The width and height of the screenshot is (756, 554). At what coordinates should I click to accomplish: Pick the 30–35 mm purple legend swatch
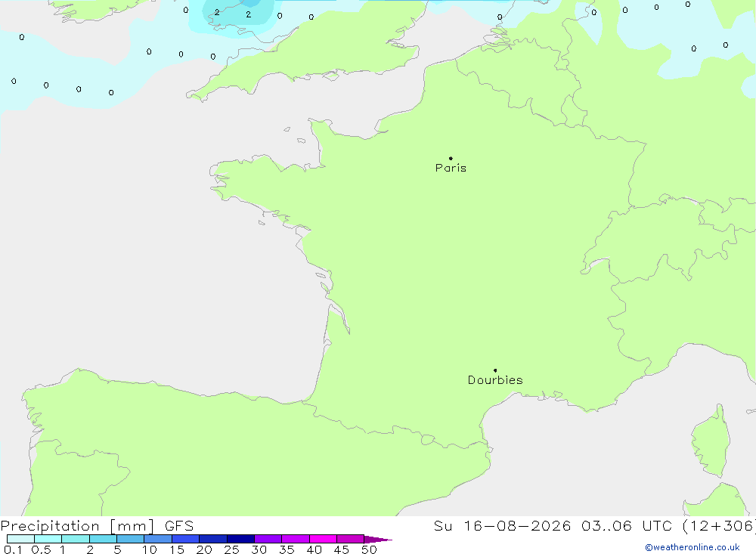[x=268, y=539]
